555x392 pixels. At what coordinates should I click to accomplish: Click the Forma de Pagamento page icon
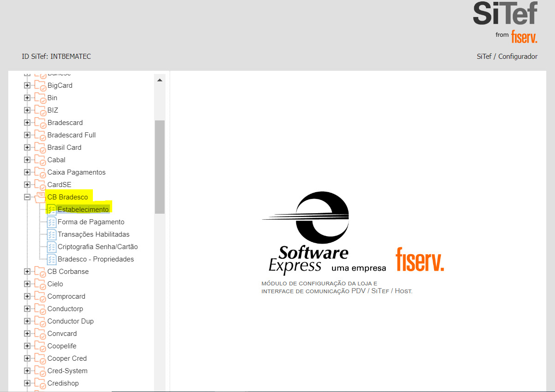51,222
